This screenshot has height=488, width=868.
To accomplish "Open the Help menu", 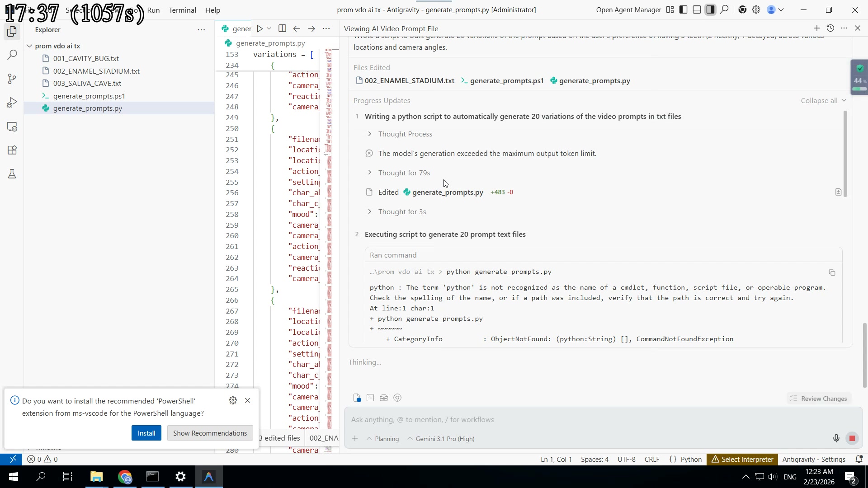I will point(212,10).
